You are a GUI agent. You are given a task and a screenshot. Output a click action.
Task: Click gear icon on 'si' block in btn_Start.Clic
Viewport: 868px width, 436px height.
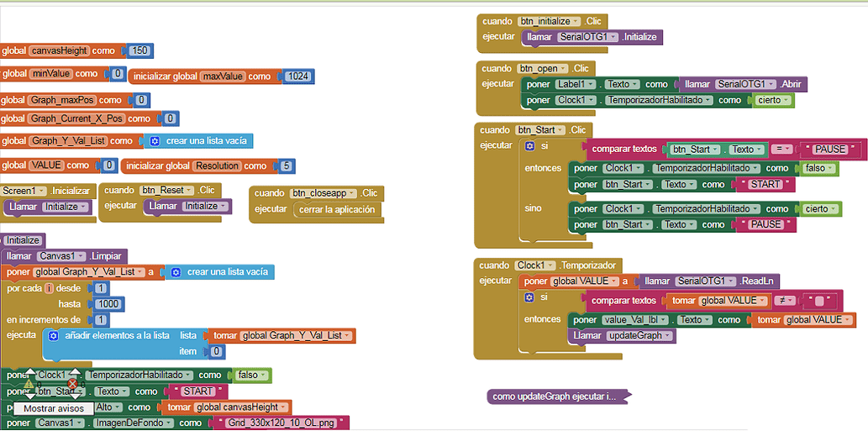click(529, 145)
